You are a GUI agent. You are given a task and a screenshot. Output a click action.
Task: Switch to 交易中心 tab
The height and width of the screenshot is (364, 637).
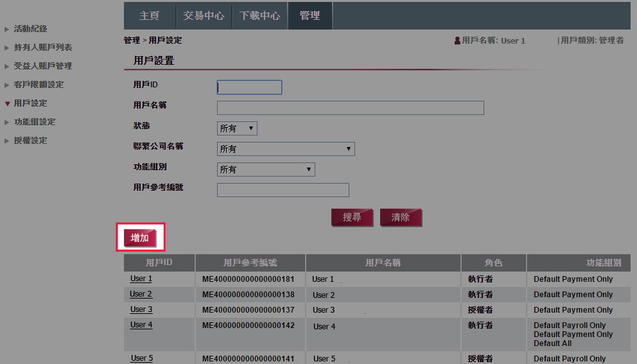coord(204,16)
